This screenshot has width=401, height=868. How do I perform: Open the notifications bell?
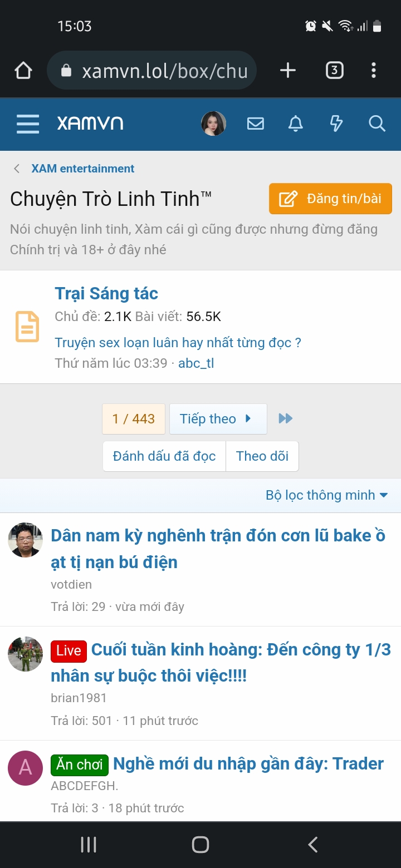point(296,124)
